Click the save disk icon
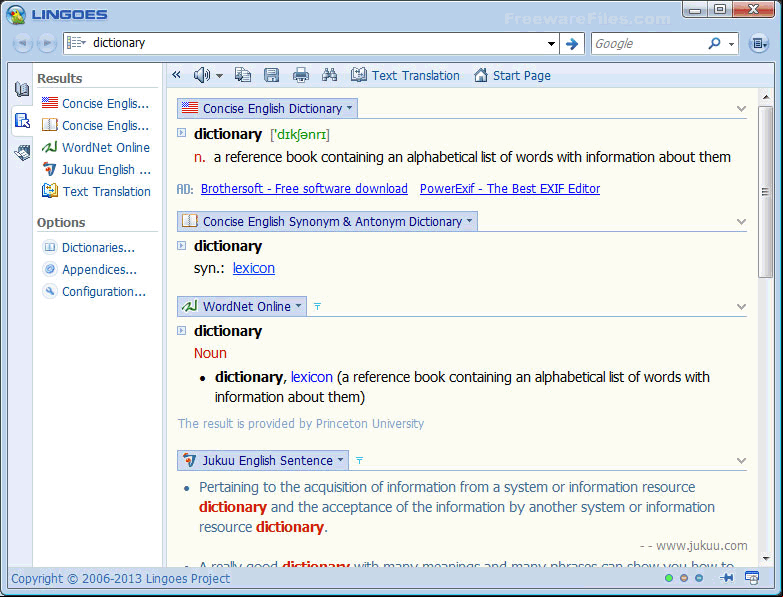Viewport: 783px width, 597px height. 271,75
